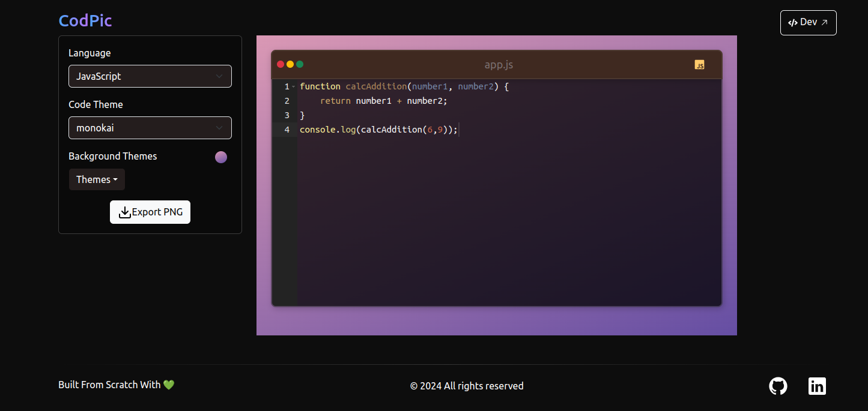Click the green heart emoji in footer
868x411 pixels.
[x=169, y=385]
